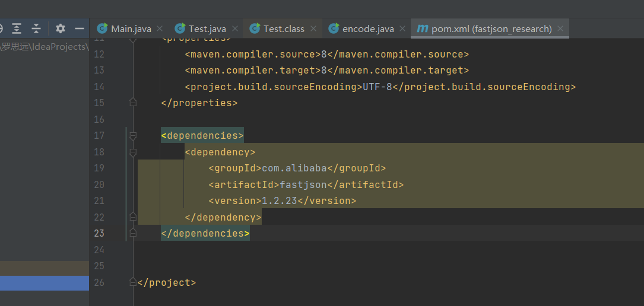The image size is (644, 306).
Task: Click fold marker at closing properties line 15
Action: (133, 103)
